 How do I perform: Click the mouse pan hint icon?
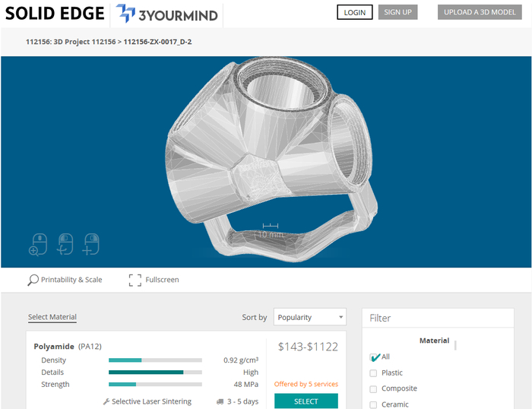click(91, 244)
